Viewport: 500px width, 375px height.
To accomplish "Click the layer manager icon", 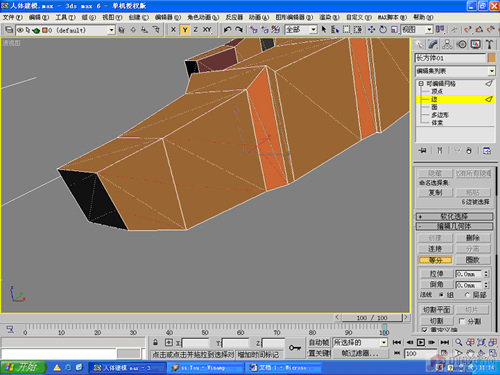I will click(9, 30).
